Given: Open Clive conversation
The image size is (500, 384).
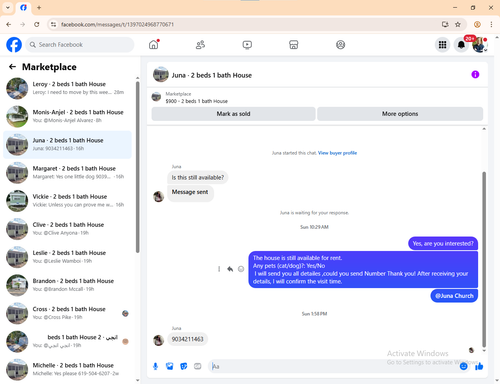Looking at the screenshot, I should pyautogui.click(x=67, y=229).
